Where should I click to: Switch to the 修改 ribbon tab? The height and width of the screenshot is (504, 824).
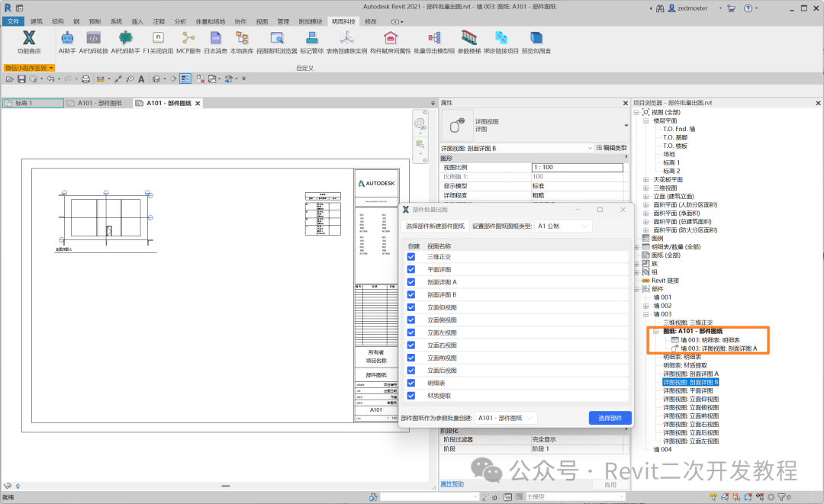pyautogui.click(x=371, y=21)
